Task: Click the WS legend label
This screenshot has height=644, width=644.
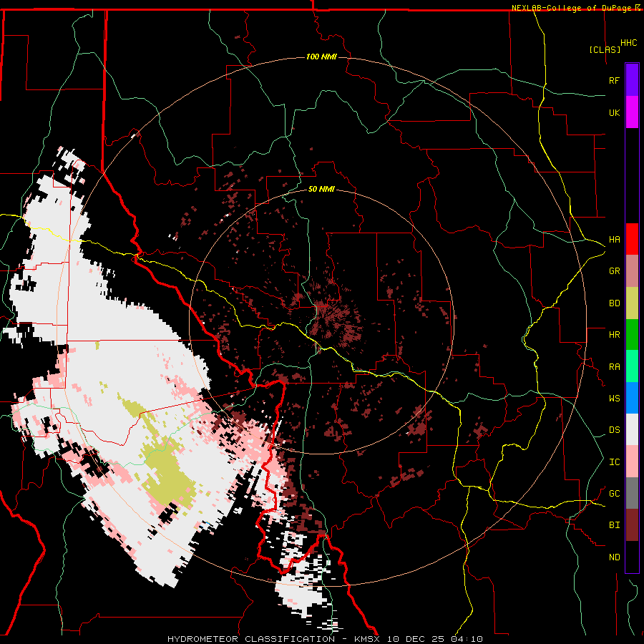Action: pyautogui.click(x=615, y=399)
